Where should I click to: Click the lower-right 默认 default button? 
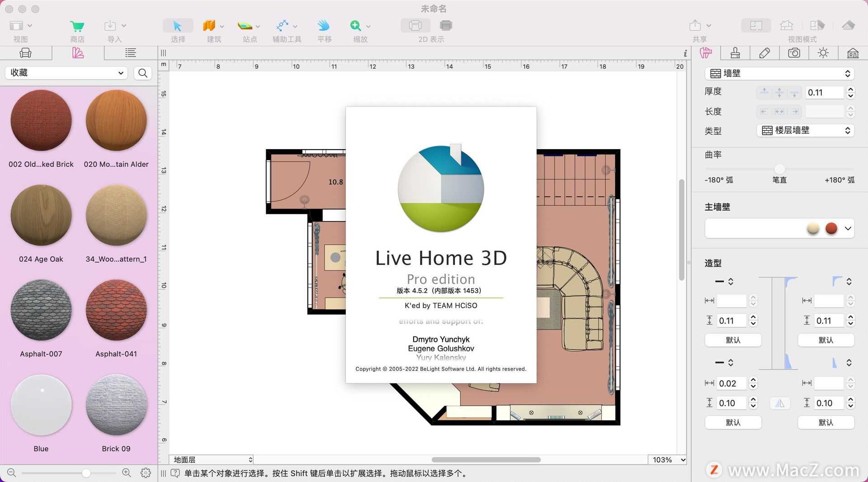click(x=826, y=422)
